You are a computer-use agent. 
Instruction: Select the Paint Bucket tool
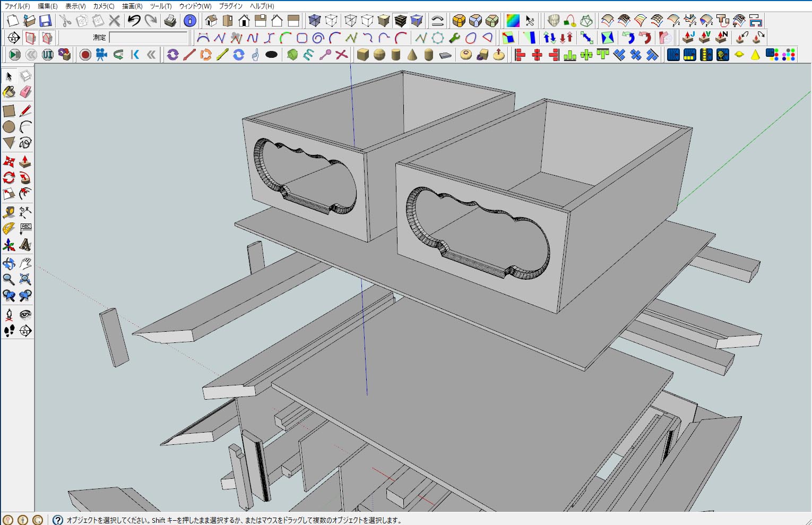9,92
